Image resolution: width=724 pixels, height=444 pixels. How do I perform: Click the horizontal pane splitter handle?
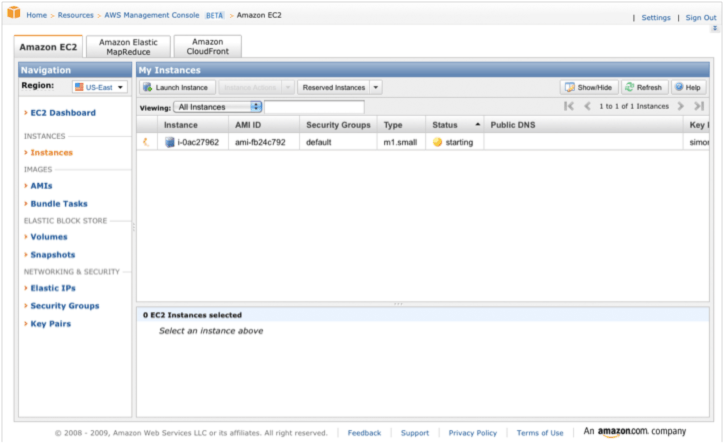pyautogui.click(x=398, y=304)
